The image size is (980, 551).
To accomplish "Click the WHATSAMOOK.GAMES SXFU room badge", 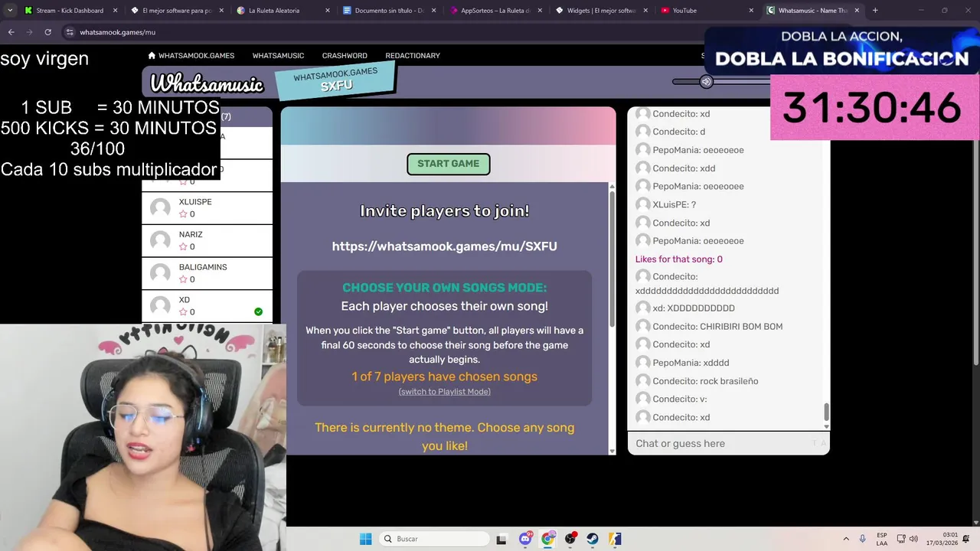I will (x=335, y=80).
